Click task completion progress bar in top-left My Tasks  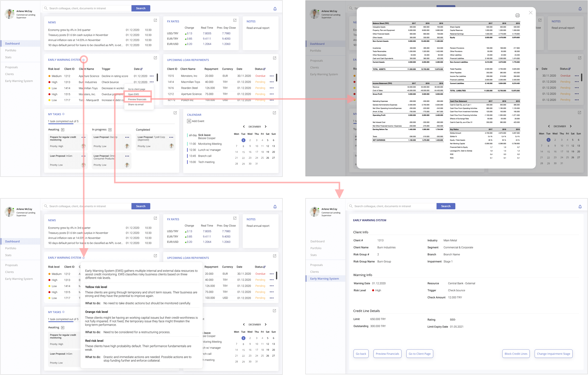(111, 124)
